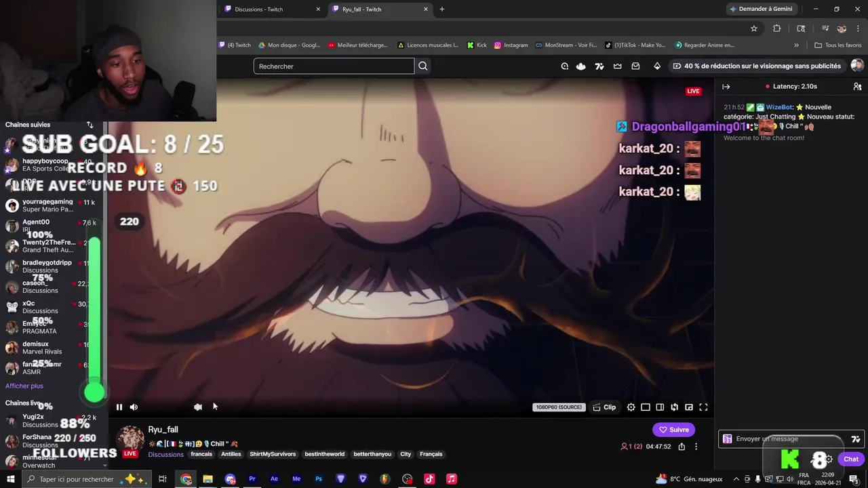This screenshot has height=488, width=868.
Task: Open the 1080P60 (SOURCE) quality selector
Action: pos(558,407)
